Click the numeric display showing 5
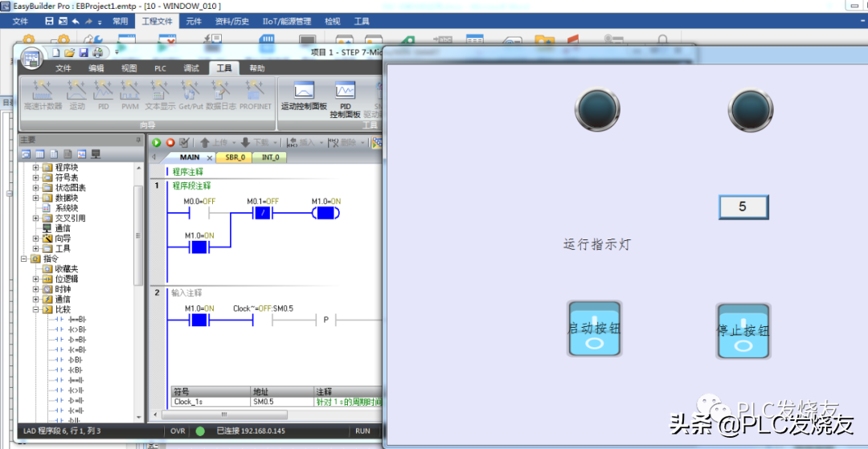868x449 pixels. pos(743,207)
